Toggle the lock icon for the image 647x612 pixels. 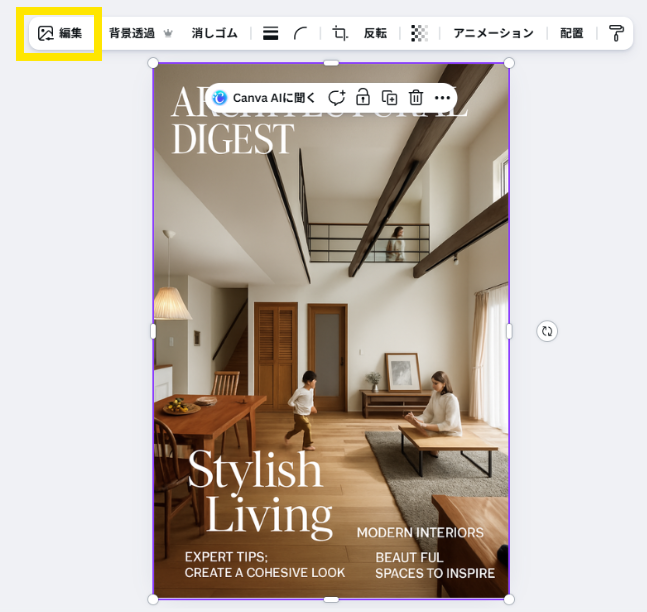[x=363, y=97]
